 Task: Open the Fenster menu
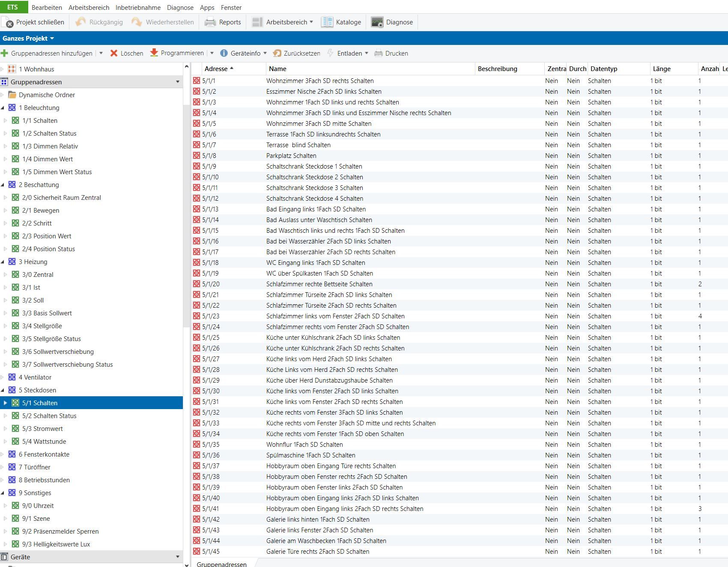pos(231,7)
